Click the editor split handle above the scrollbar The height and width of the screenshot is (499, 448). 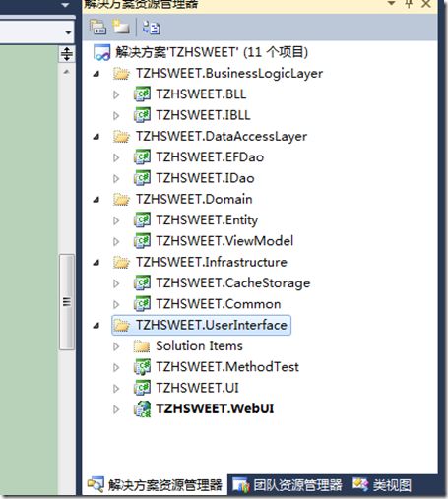[67, 54]
